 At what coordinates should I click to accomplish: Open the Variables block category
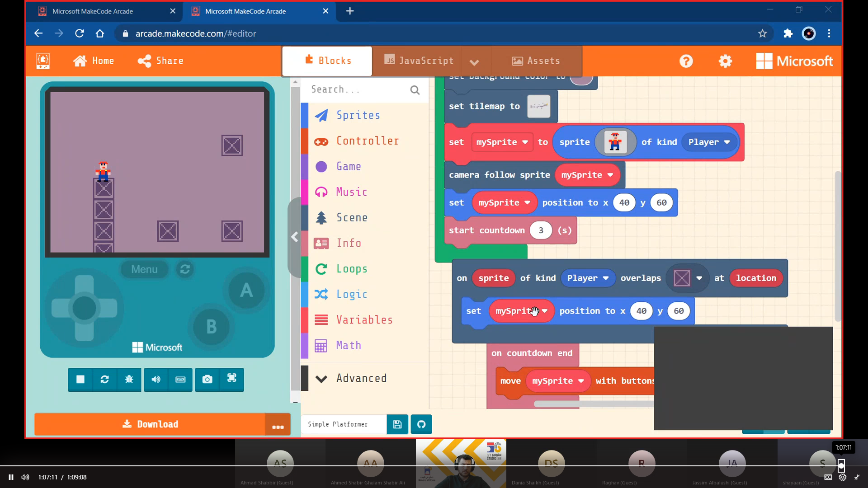coord(364,320)
